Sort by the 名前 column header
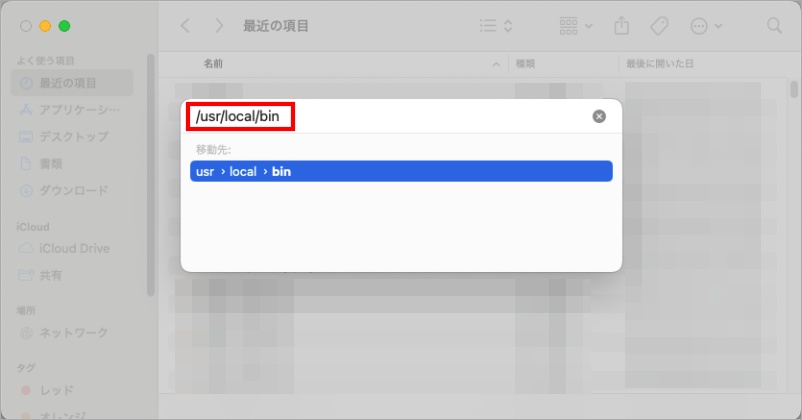The image size is (802, 420). coord(214,63)
